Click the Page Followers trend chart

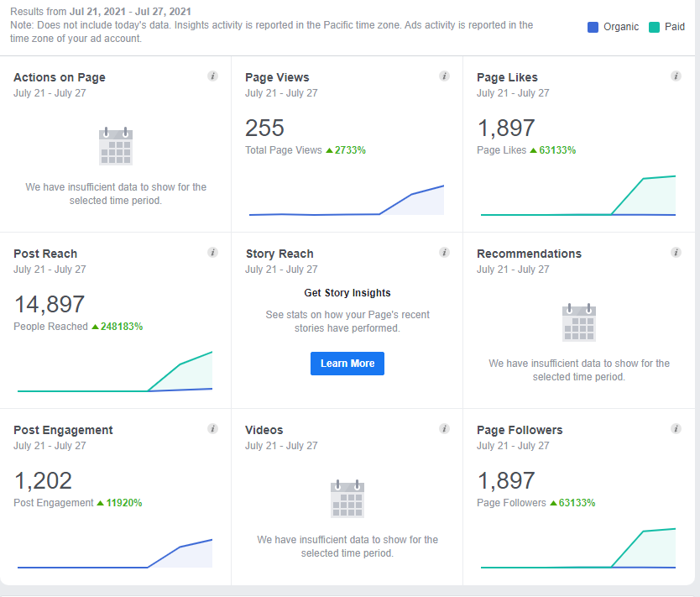(578, 548)
